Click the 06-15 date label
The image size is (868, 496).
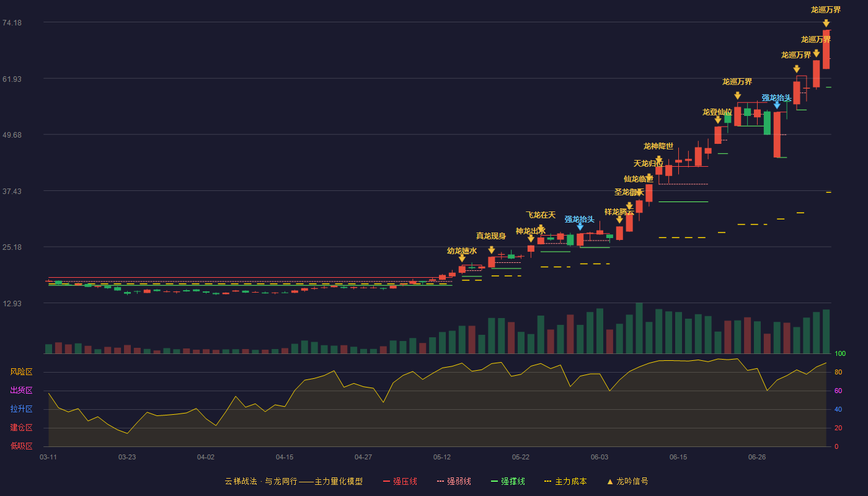pyautogui.click(x=678, y=457)
